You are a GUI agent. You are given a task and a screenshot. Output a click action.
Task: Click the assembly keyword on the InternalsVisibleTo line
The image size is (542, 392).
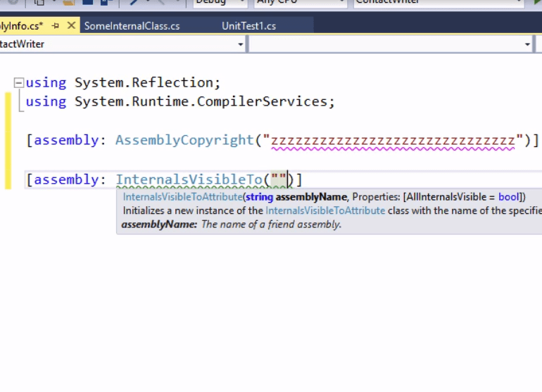66,179
